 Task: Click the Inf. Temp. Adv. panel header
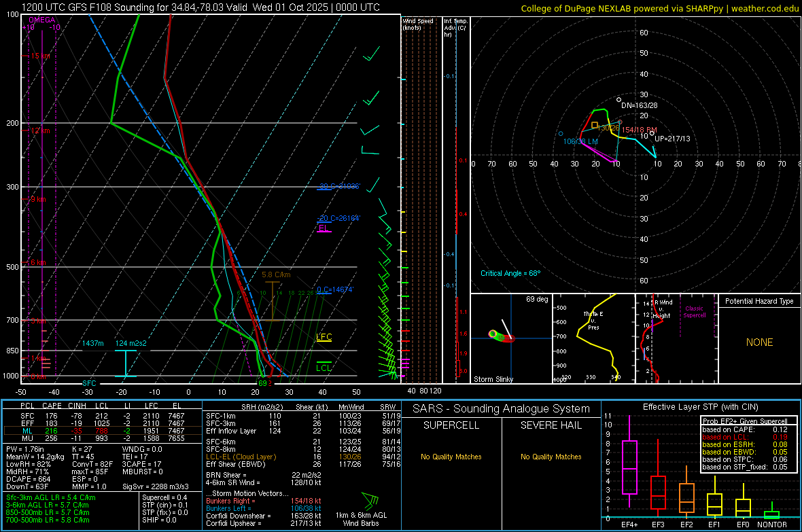pyautogui.click(x=455, y=28)
